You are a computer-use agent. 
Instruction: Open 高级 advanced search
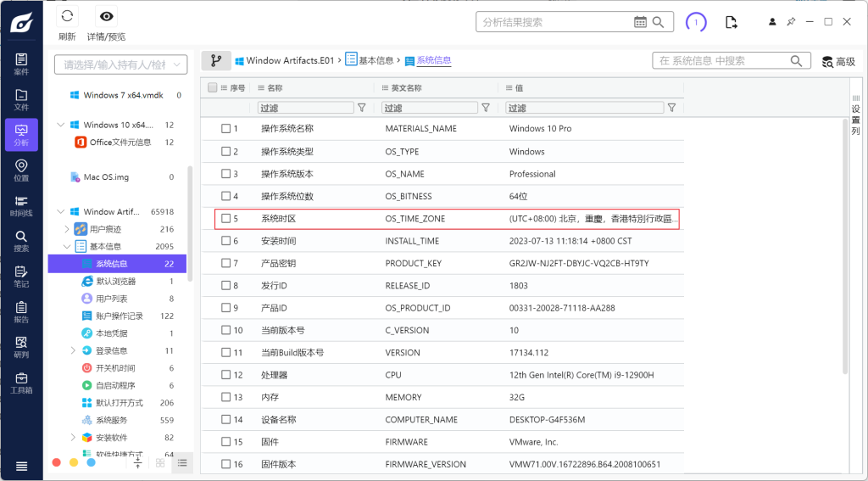point(838,61)
